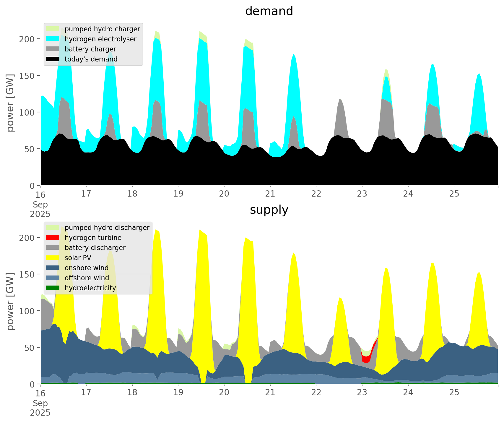Screen dimensions: 504x423
Task: Click the "supply" chart title
Action: click(x=269, y=210)
